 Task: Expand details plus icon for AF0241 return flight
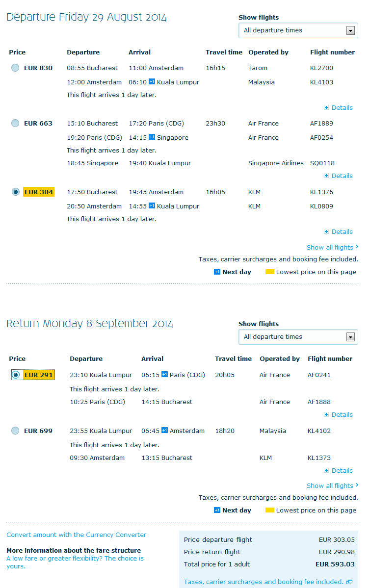tap(326, 415)
